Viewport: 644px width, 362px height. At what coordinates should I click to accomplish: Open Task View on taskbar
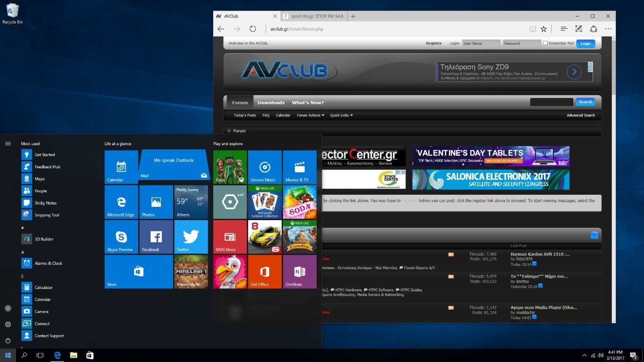(40, 355)
